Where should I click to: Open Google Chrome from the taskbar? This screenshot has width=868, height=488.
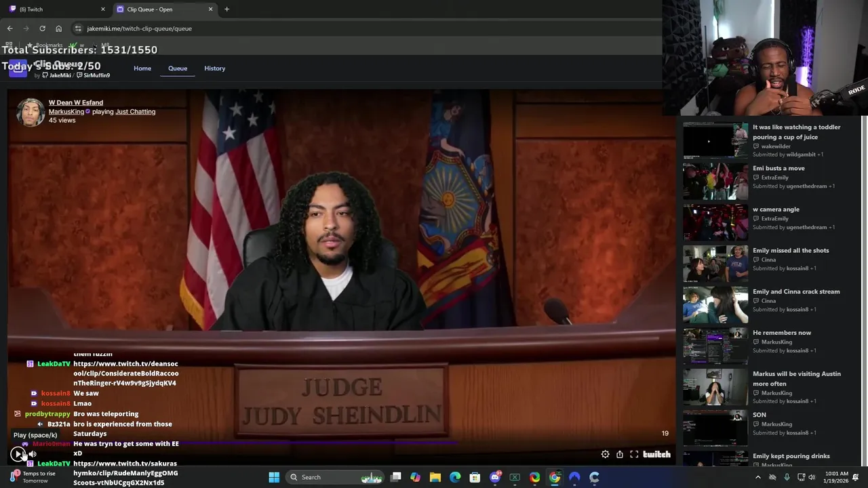click(555, 477)
